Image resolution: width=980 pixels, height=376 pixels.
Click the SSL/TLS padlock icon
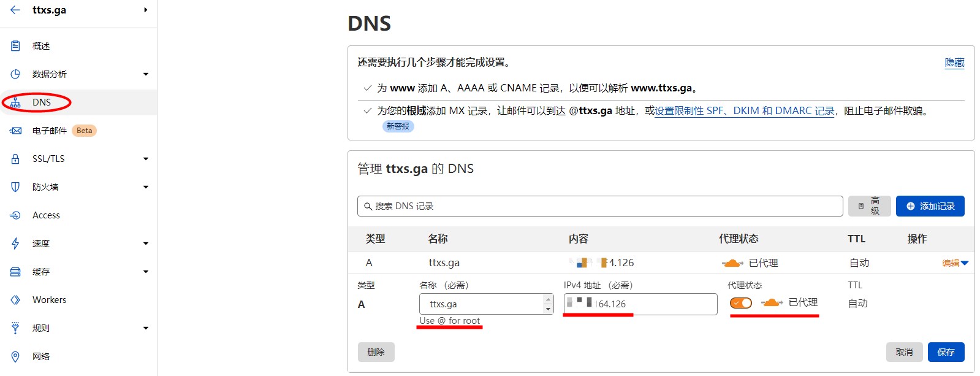point(15,159)
